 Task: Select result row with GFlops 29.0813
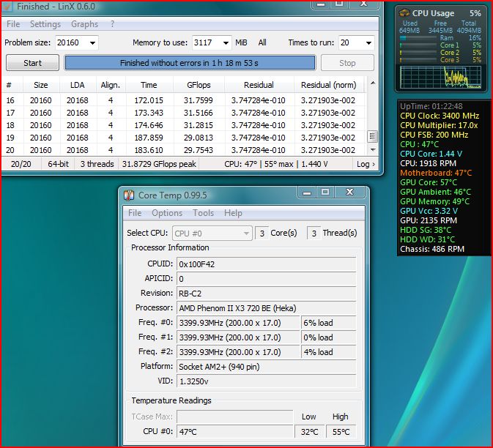pos(183,138)
